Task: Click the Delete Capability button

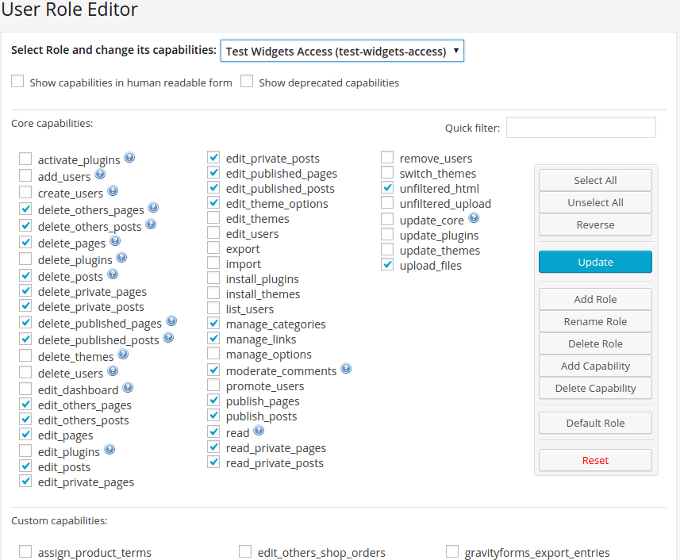Action: (x=595, y=388)
